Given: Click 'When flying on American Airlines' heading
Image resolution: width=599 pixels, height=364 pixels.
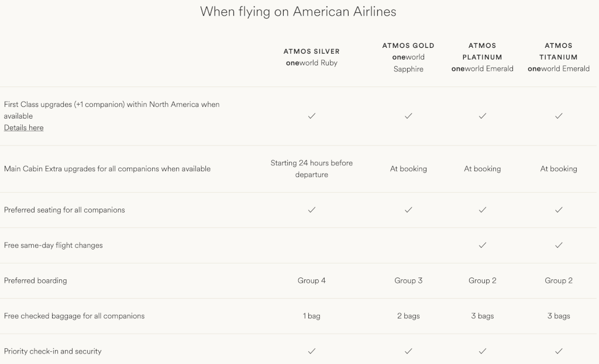Looking at the screenshot, I should click(x=298, y=12).
